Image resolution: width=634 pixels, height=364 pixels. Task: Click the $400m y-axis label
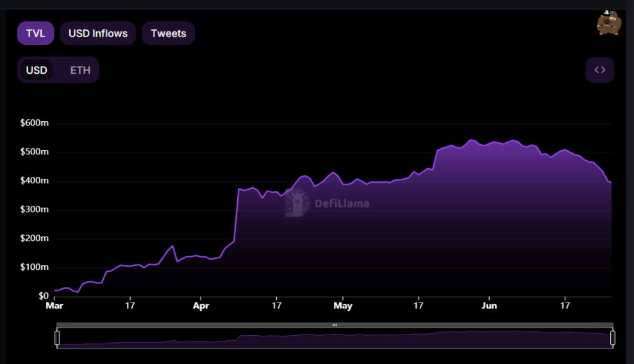pos(35,181)
